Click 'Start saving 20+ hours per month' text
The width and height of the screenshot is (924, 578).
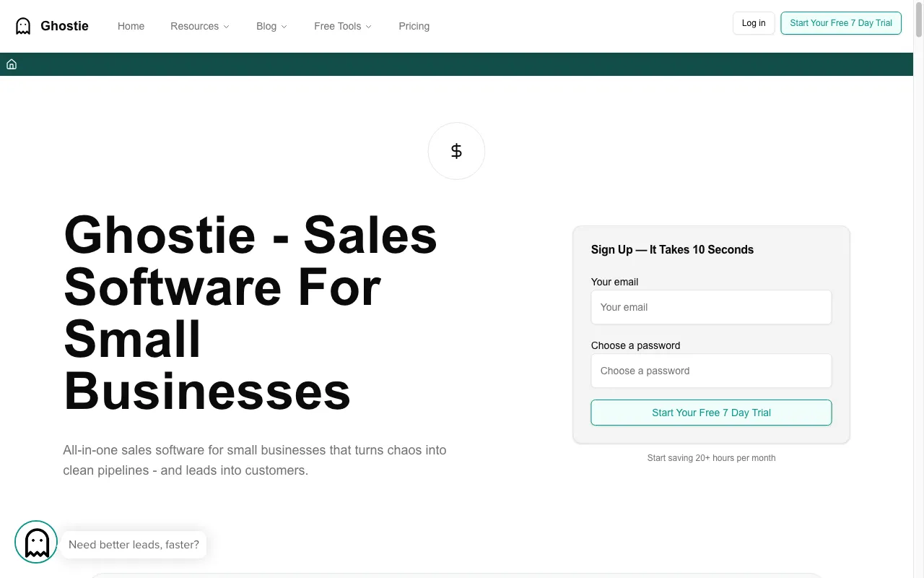[x=711, y=458]
